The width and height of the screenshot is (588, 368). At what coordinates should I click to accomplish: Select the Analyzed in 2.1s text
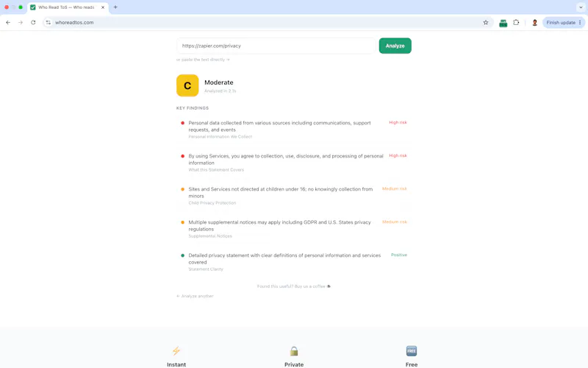220,91
